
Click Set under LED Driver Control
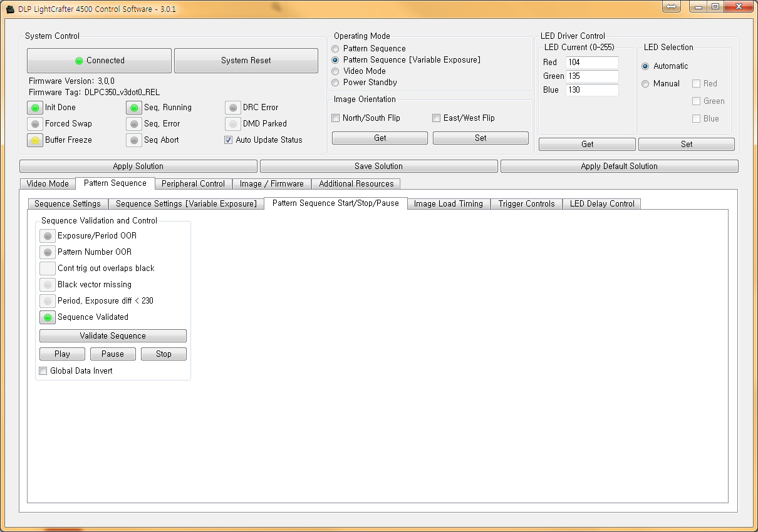click(x=687, y=145)
